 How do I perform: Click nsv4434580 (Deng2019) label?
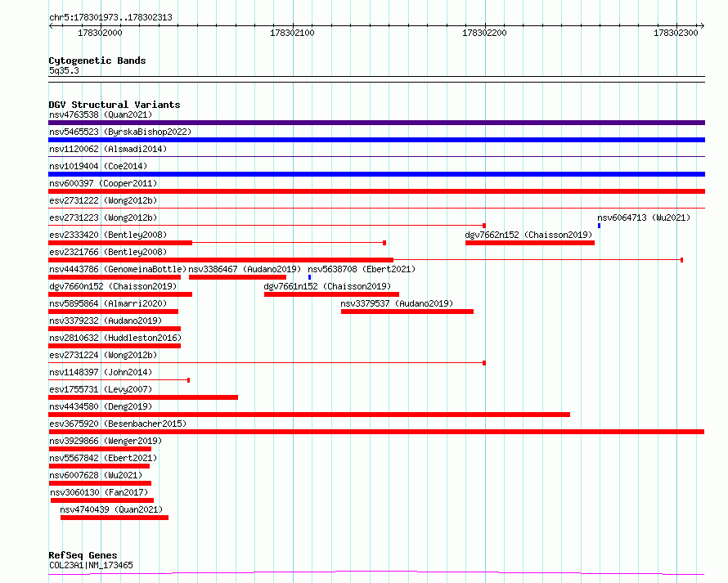coord(101,406)
